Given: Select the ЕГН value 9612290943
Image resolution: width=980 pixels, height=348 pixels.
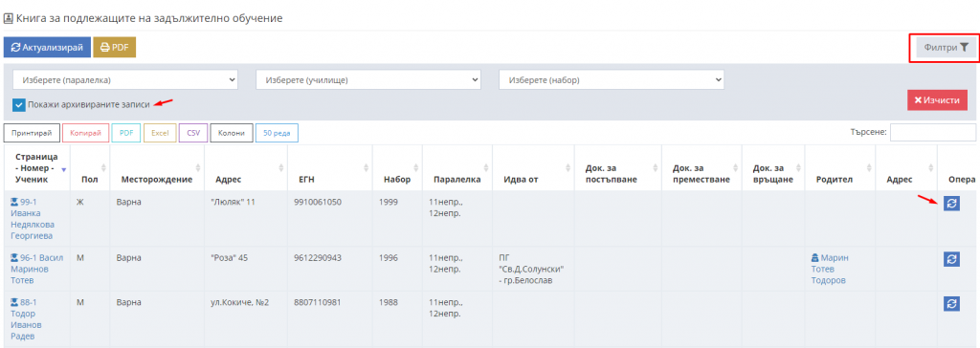Looking at the screenshot, I should (318, 257).
